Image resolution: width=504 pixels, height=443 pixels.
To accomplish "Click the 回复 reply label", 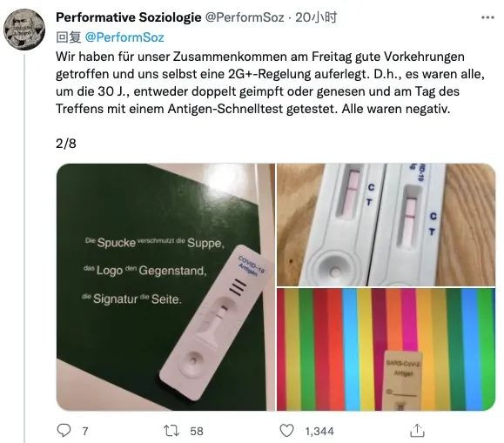I will point(69,37).
